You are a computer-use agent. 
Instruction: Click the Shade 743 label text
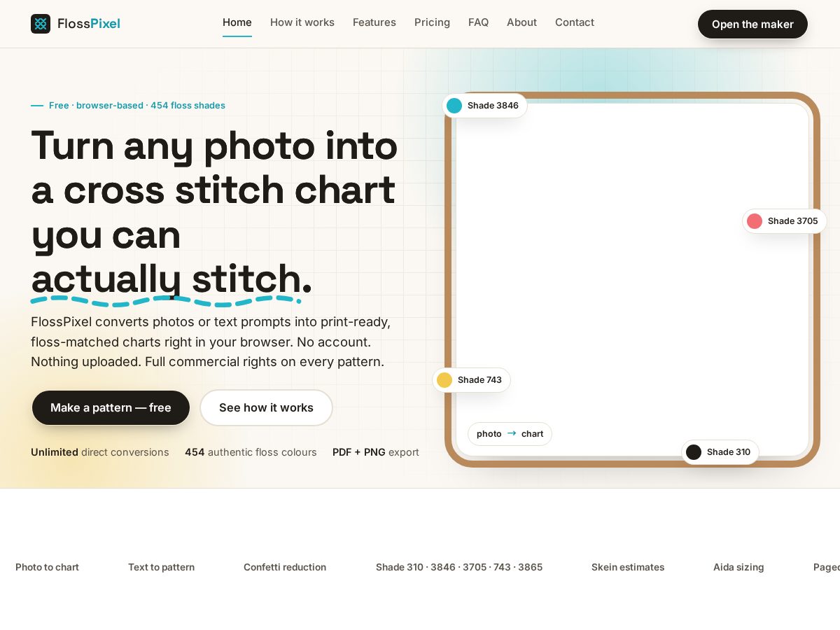click(x=479, y=380)
